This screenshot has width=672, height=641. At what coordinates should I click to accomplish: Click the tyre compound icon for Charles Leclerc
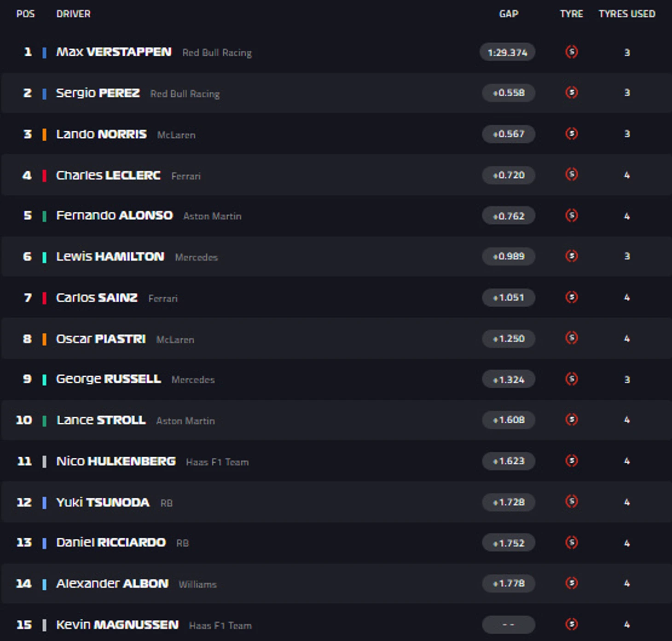572,175
